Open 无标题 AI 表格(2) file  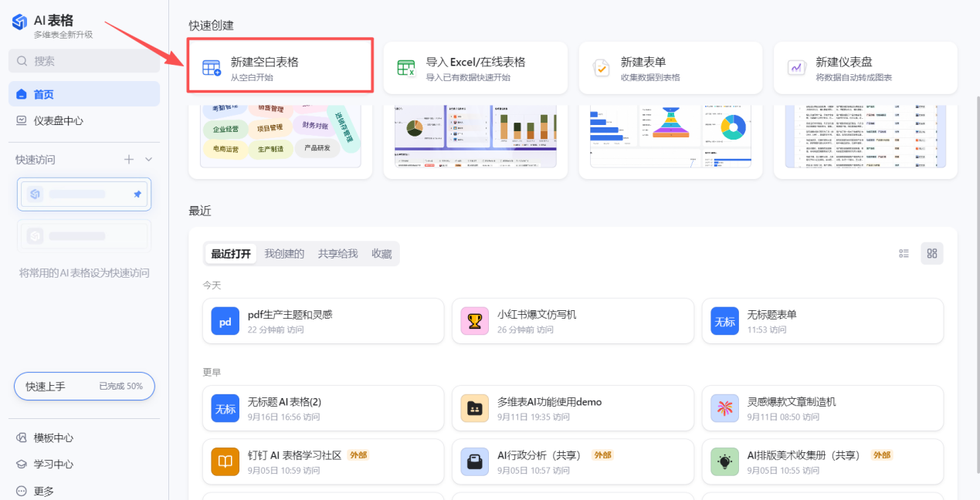point(323,408)
